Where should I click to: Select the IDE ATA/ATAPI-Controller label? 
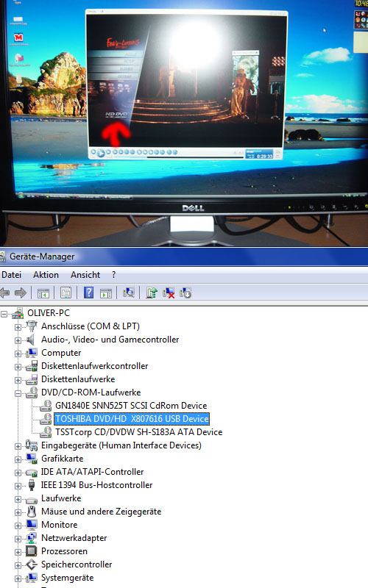pos(93,472)
